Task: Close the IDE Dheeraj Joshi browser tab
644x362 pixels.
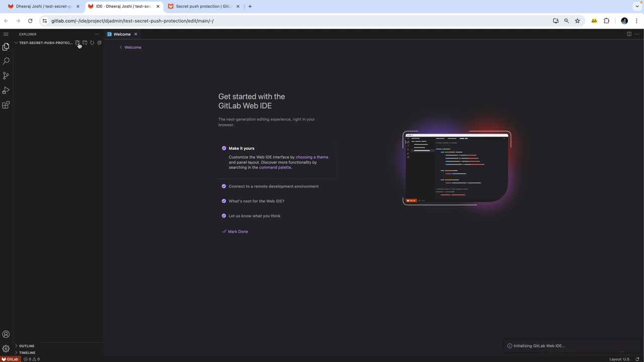Action: point(158,7)
